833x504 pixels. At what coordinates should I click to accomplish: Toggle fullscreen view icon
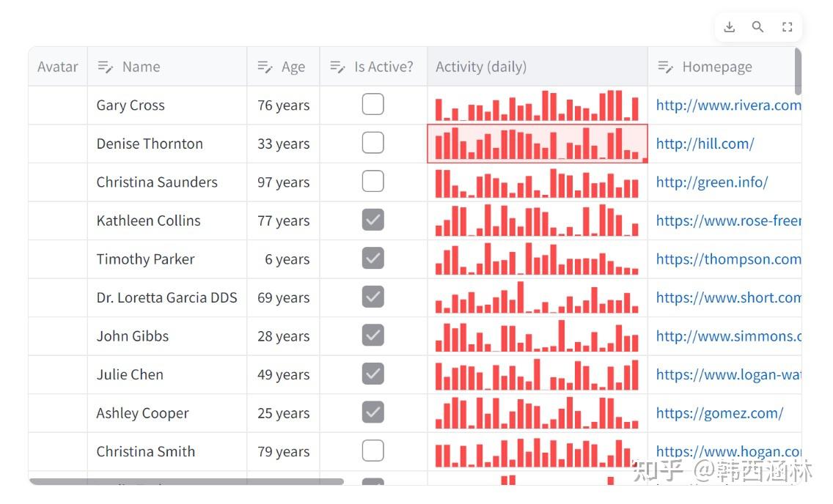coord(787,27)
